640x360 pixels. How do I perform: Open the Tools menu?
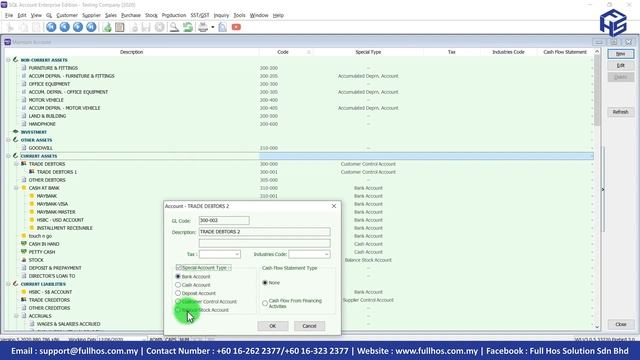tap(239, 15)
